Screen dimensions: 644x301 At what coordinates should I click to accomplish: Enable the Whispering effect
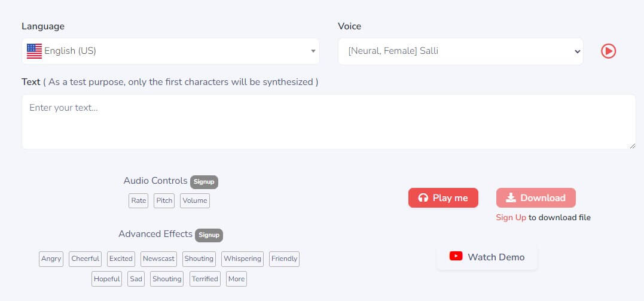(x=242, y=259)
